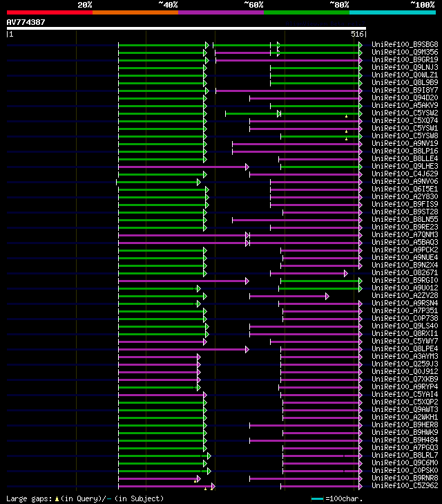The height and width of the screenshot is (504, 442).
Task: Click the UniRef100_Q6I5E1 label
Action: pyautogui.click(x=405, y=189)
